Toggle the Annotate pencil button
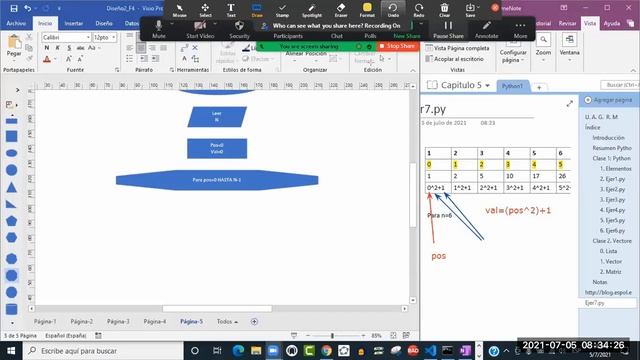This screenshot has width=640, height=360. 487,29
